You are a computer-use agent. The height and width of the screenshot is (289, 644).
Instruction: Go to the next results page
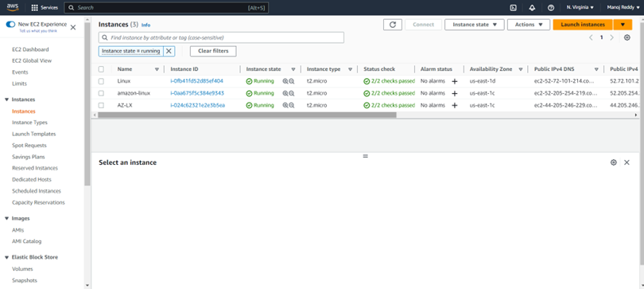[612, 37]
